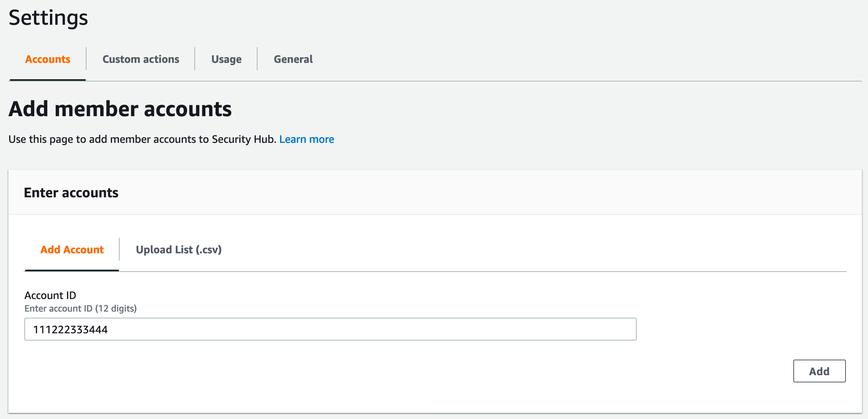Click the Enter account ID (12 digits) hint text
The image size is (868, 419).
coord(80,309)
